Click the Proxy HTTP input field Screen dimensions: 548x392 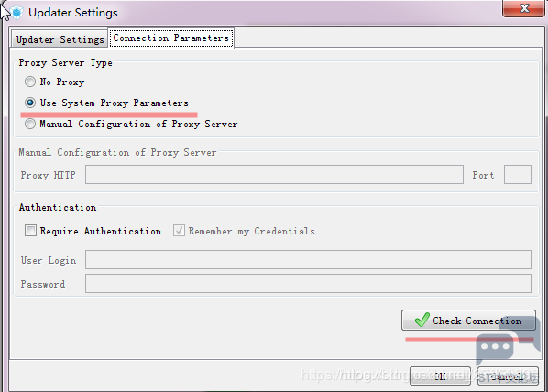[x=274, y=175]
